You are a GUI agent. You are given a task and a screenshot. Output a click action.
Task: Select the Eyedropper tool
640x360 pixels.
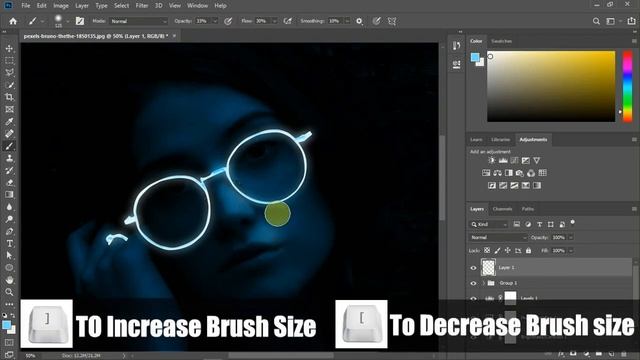pyautogui.click(x=9, y=121)
